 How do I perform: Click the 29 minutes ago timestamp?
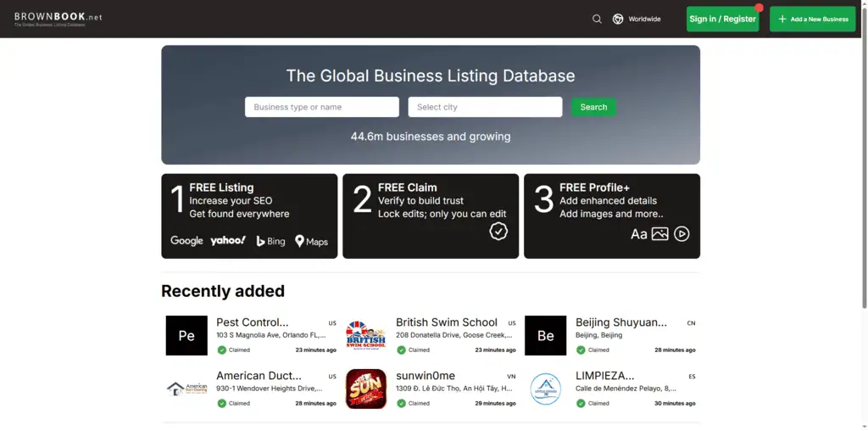click(495, 404)
